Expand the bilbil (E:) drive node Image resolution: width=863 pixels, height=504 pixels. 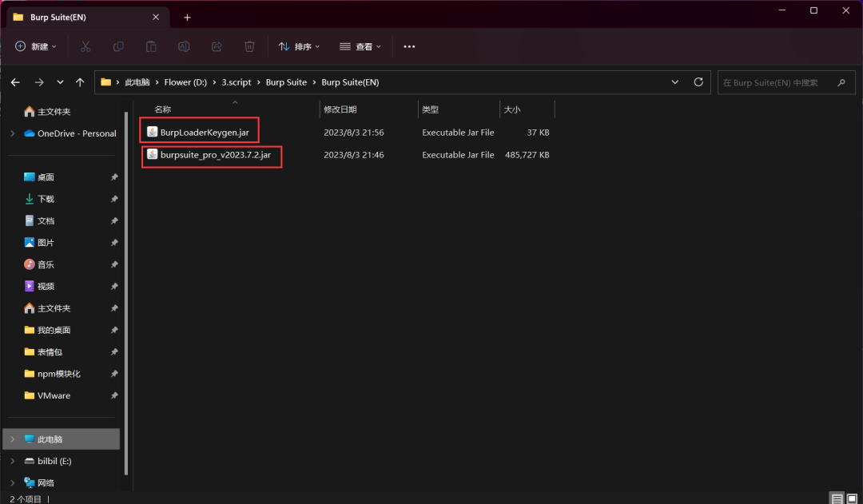tap(12, 461)
